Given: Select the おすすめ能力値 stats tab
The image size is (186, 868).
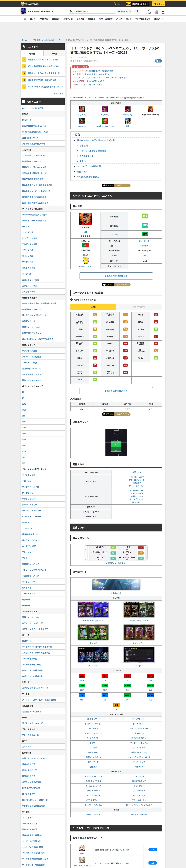Looking at the screenshot, I should tap(139, 307).
